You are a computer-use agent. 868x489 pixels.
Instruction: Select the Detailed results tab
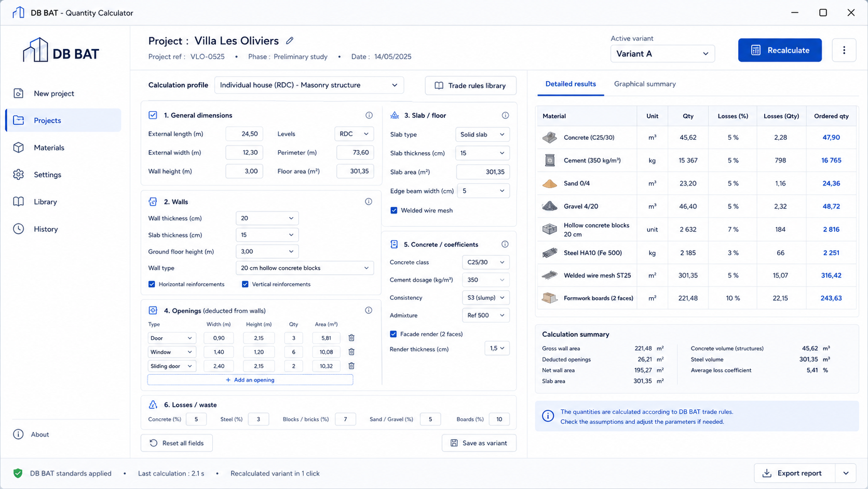(x=571, y=84)
